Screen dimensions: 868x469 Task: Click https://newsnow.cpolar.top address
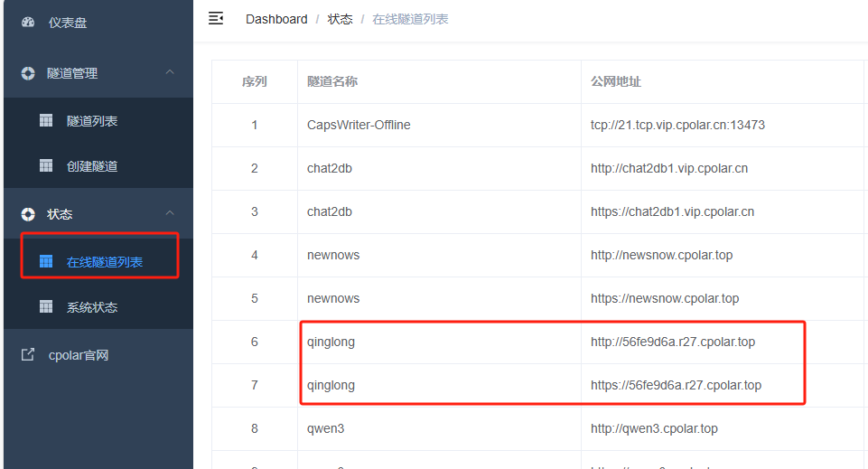(x=665, y=298)
